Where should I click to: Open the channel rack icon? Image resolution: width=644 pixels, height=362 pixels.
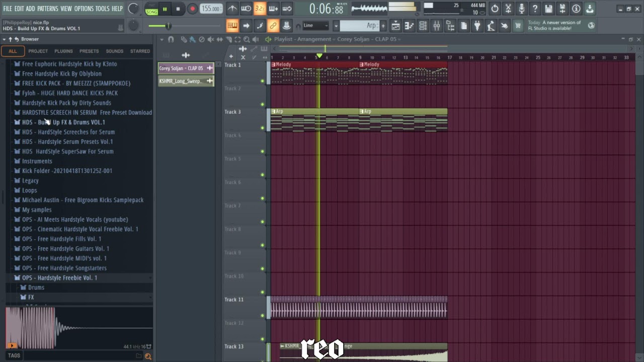(x=423, y=26)
